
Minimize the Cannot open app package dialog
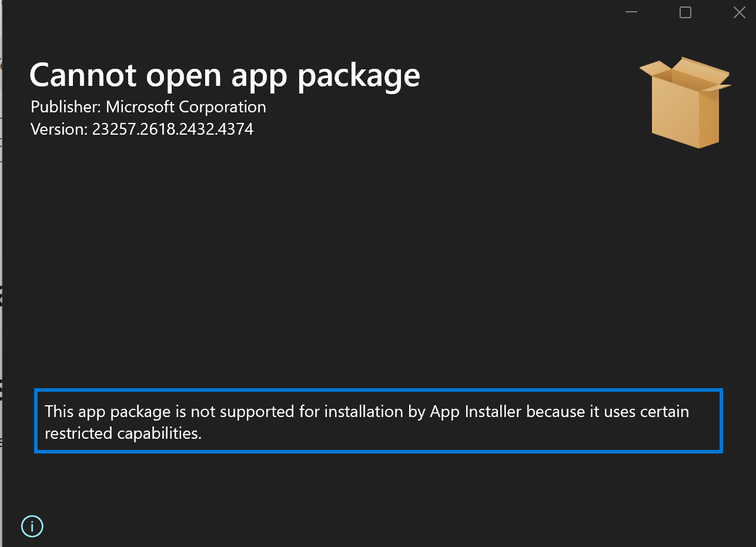tap(631, 12)
